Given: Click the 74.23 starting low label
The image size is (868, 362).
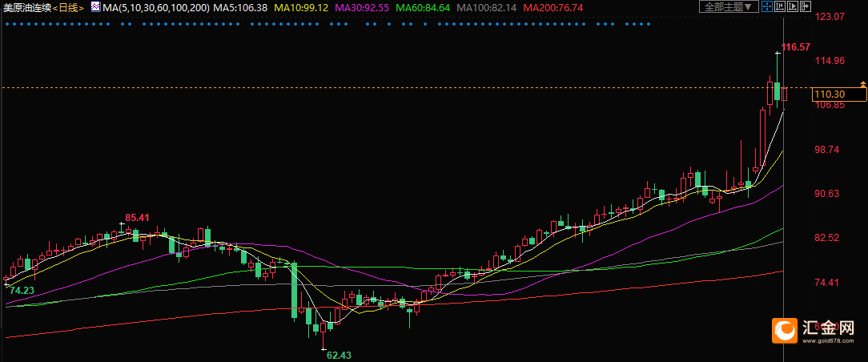Looking at the screenshot, I should pyautogui.click(x=22, y=291).
